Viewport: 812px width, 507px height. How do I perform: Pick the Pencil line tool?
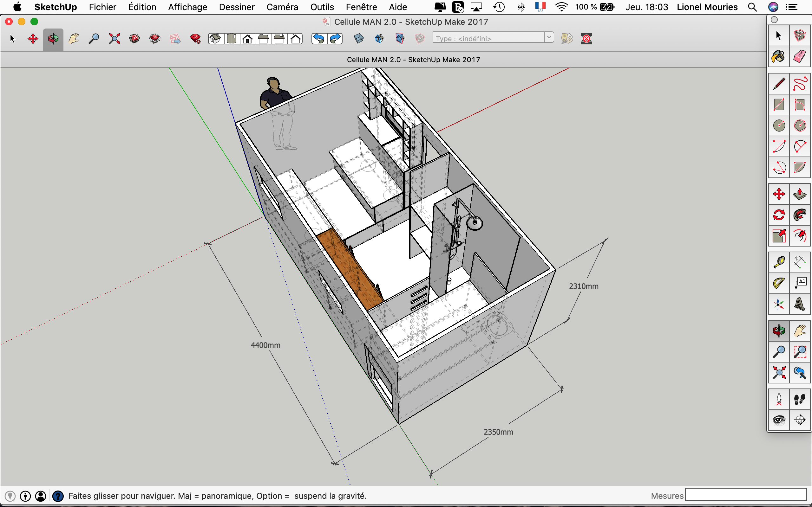(x=778, y=84)
